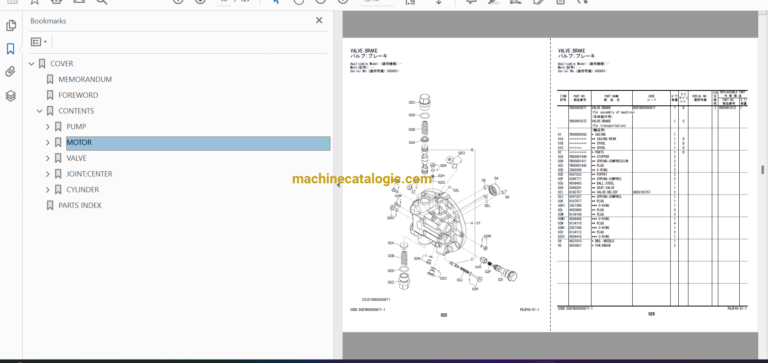Click the vertical scrollbar thumb of the document
Image resolution: width=768 pixels, height=363 pixels.
click(762, 169)
